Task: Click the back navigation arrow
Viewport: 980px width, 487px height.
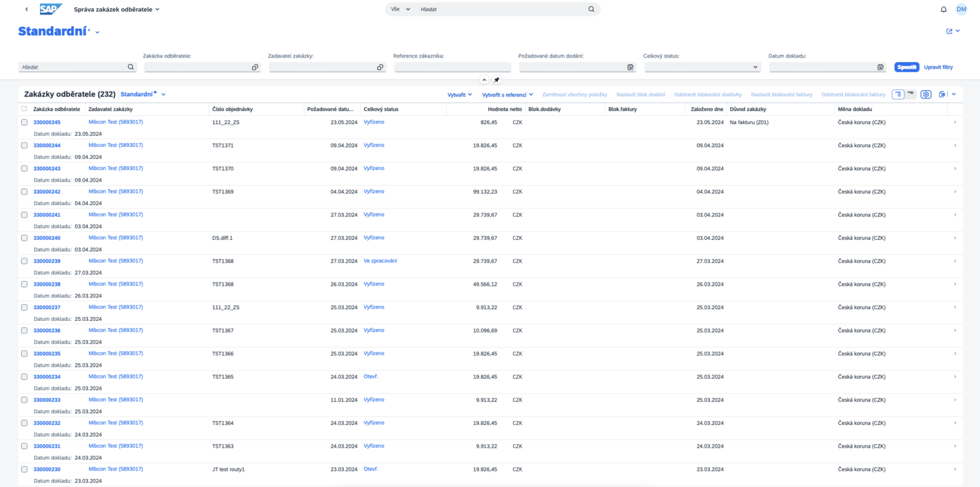Action: [26, 9]
